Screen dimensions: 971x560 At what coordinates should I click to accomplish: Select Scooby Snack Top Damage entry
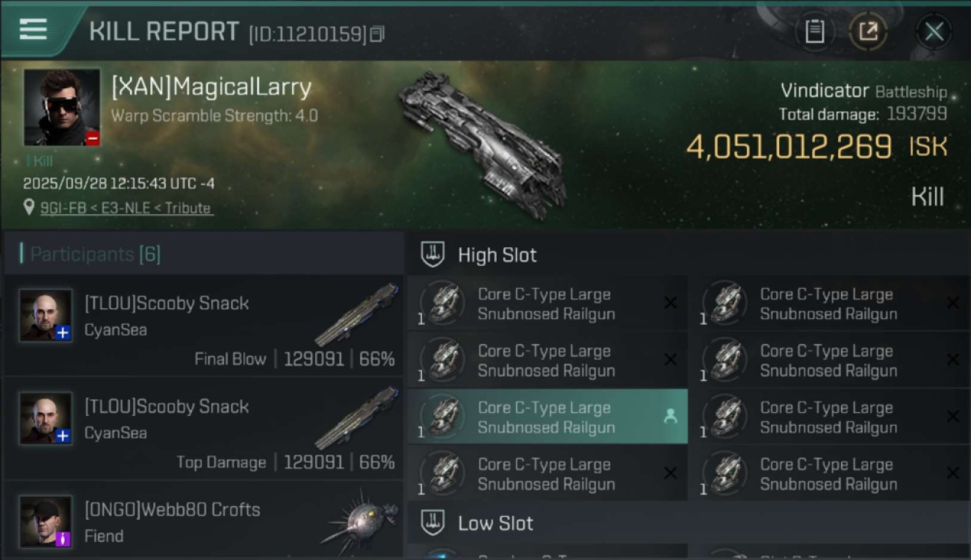[204, 429]
